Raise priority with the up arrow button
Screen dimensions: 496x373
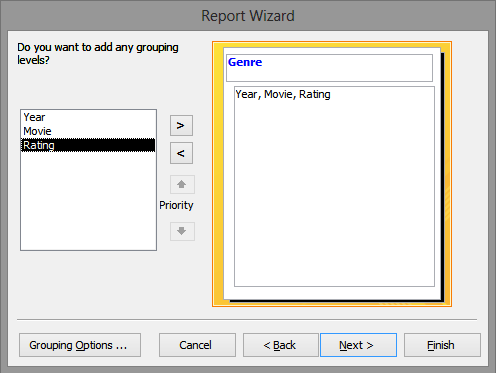pyautogui.click(x=182, y=184)
